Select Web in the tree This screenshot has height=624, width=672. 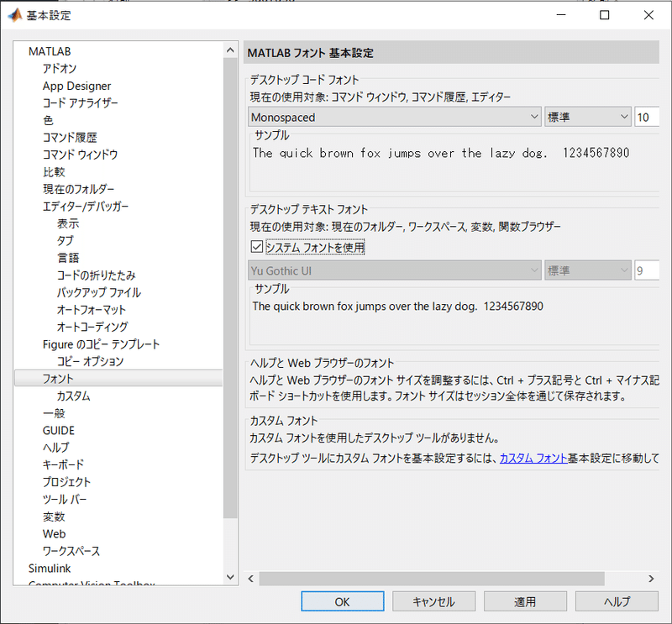coord(54,533)
